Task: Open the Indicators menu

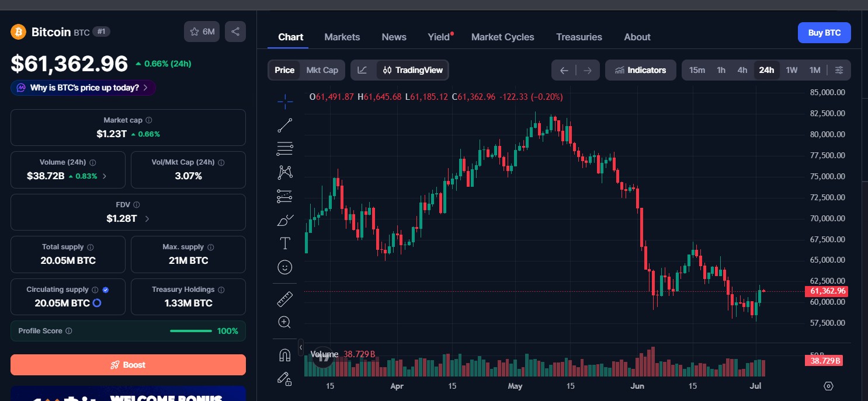Action: (x=641, y=70)
